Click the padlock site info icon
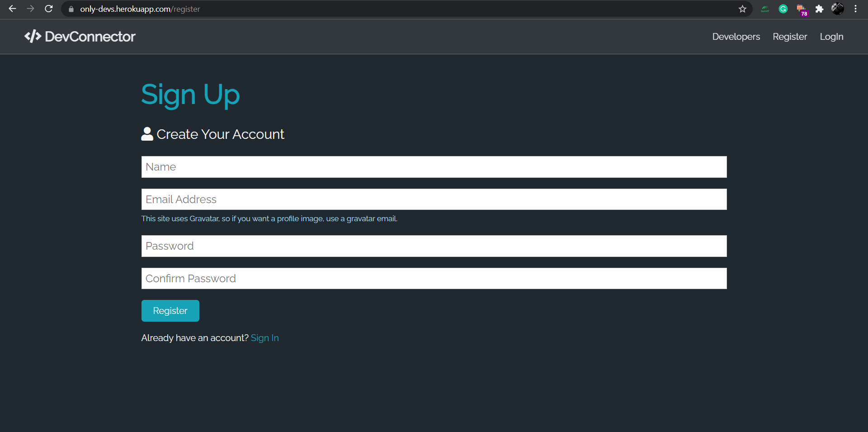The height and width of the screenshot is (432, 868). (x=71, y=9)
